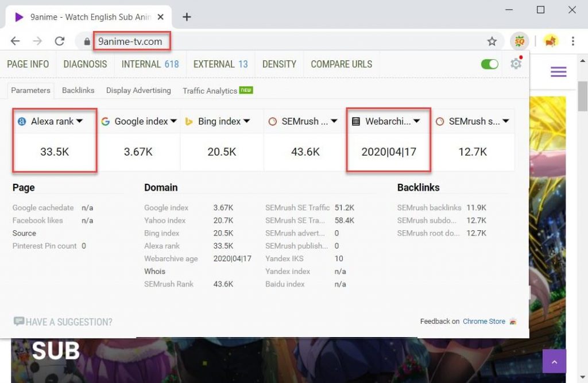
Task: Click the Chrome Store feedback link
Action: 483,322
